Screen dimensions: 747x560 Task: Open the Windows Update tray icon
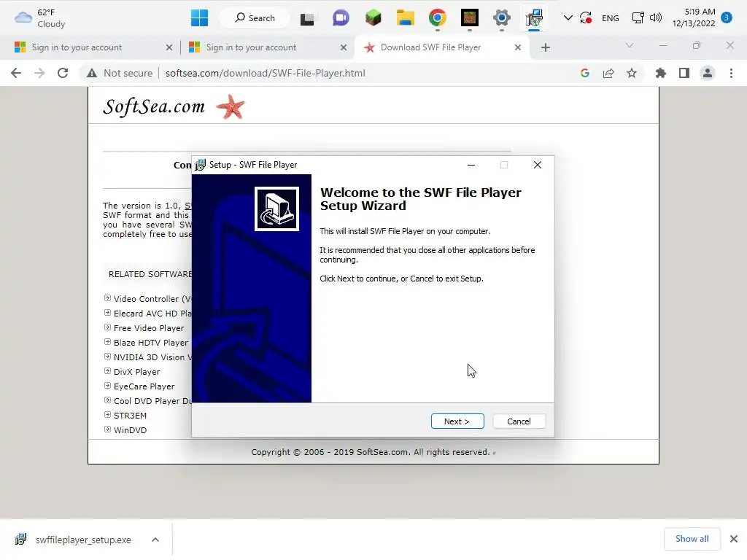(586, 18)
